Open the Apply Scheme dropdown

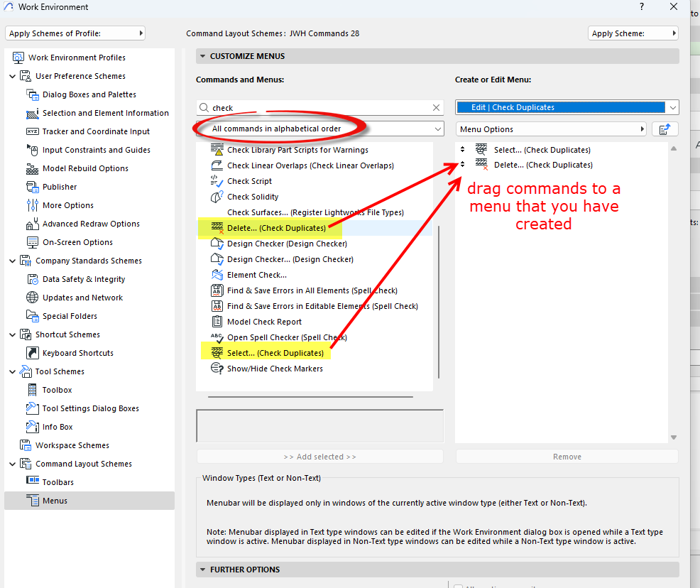point(633,33)
